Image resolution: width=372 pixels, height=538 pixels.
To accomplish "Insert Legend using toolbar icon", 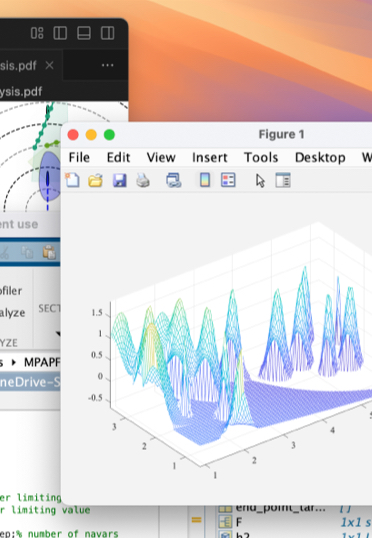I will tap(228, 180).
